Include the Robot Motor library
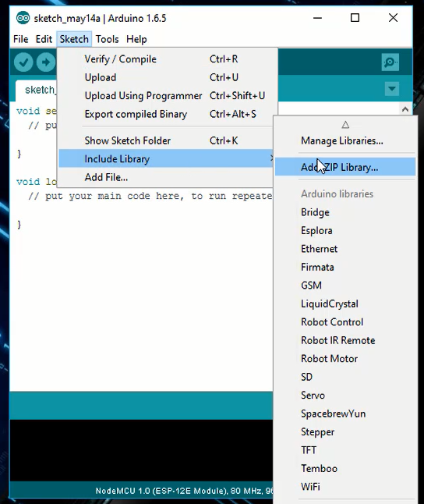 [345, 359]
